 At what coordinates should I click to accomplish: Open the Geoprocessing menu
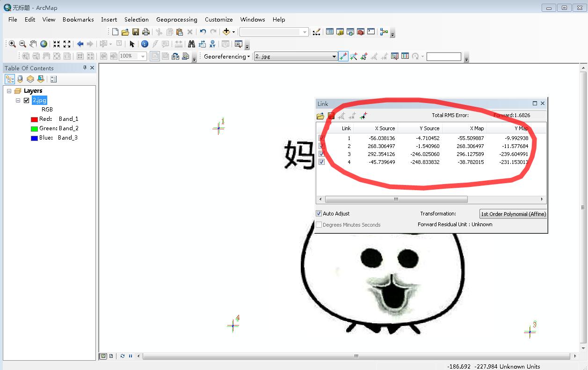[176, 20]
